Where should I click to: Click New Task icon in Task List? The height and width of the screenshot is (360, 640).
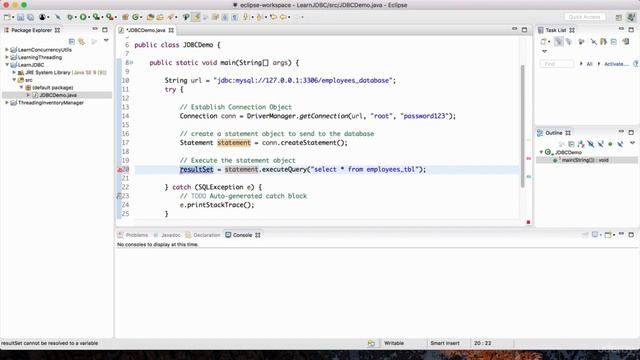click(x=543, y=42)
